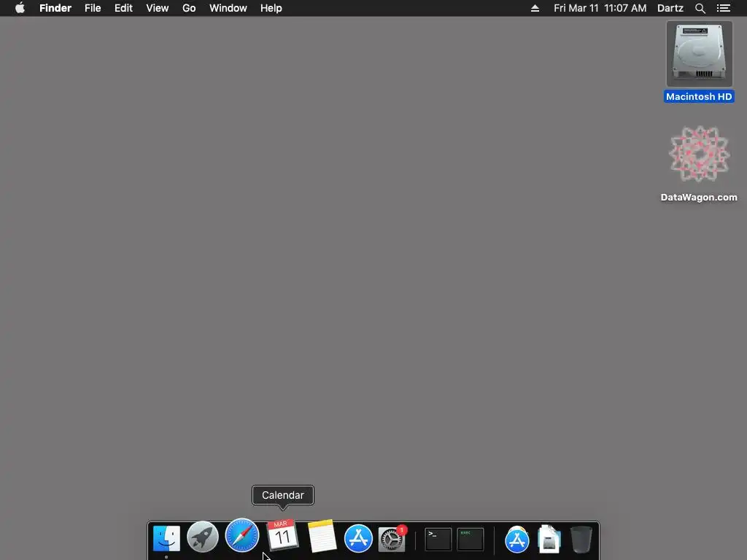Click the DataWagon.com label text
Viewport: 747px width, 560px height.
tap(699, 197)
